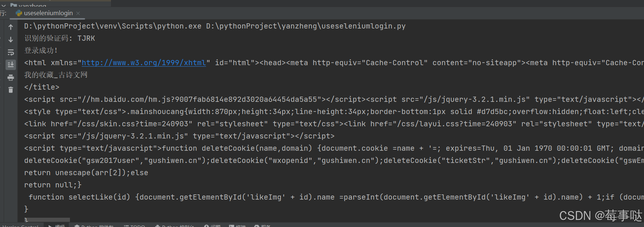Click the console horizontal scrollbar thumb

[47, 220]
